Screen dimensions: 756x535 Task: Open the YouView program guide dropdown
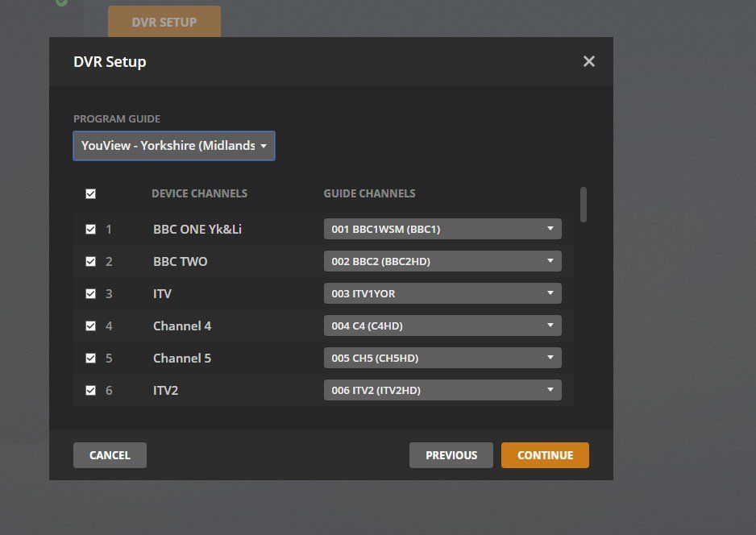tap(173, 146)
